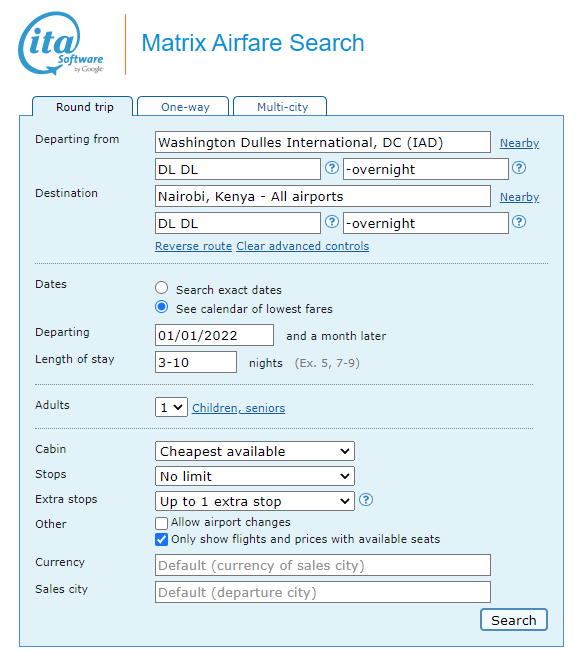
Task: Open help icon beside destination routing codes
Action: coord(332,222)
